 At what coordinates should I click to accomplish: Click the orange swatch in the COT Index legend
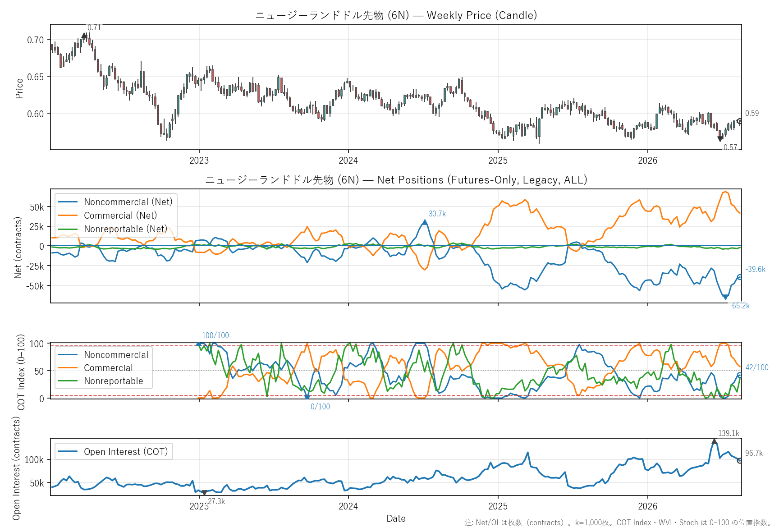click(68, 368)
